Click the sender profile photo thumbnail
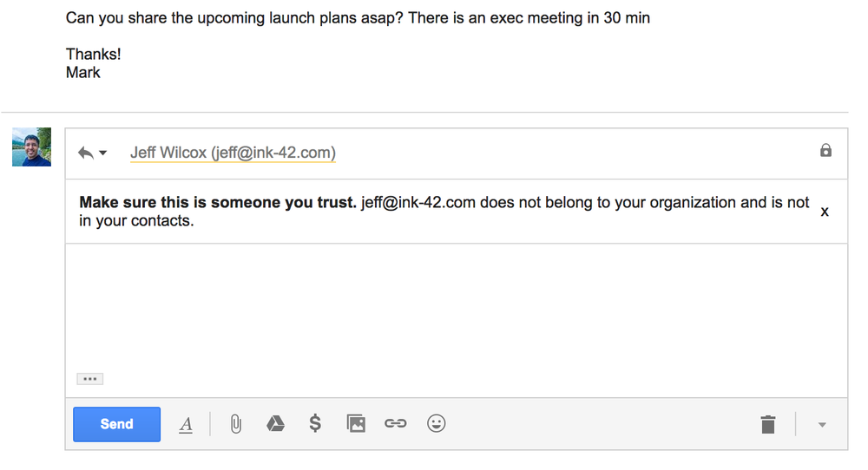Screen dimensions: 868x470 (x=31, y=147)
